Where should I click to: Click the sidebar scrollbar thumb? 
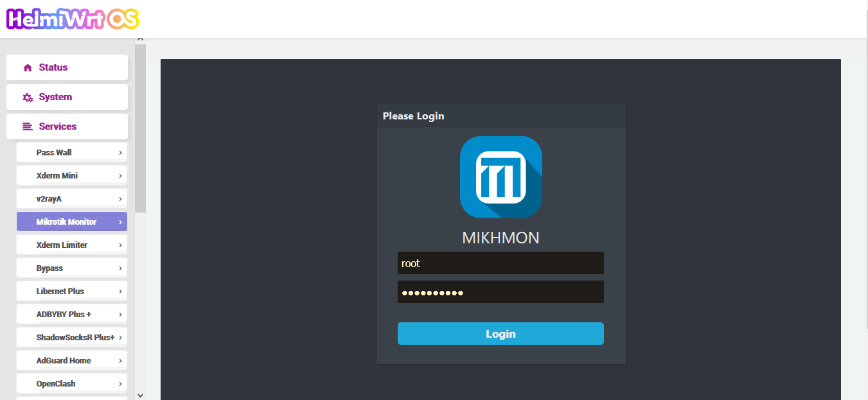[x=141, y=128]
